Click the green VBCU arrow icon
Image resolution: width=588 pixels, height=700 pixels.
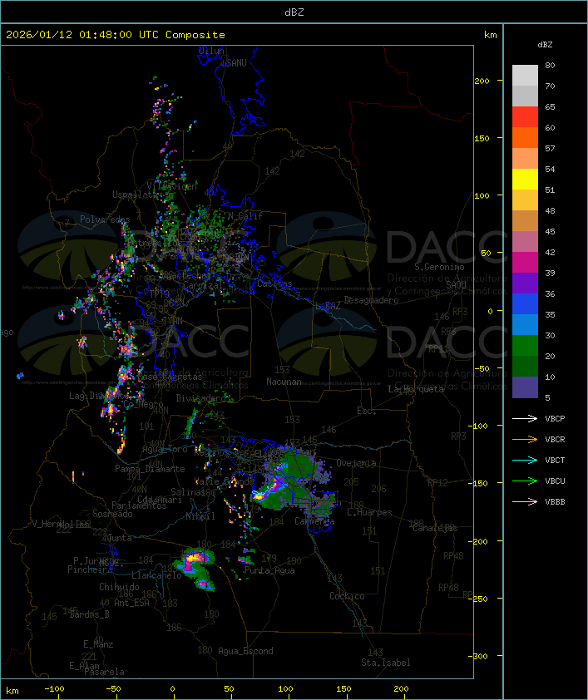[x=525, y=481]
